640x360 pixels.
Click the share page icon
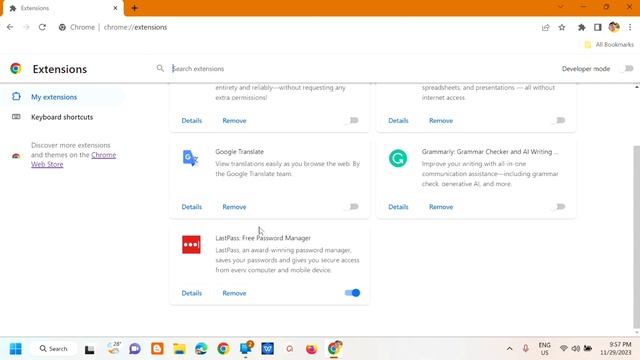[545, 27]
